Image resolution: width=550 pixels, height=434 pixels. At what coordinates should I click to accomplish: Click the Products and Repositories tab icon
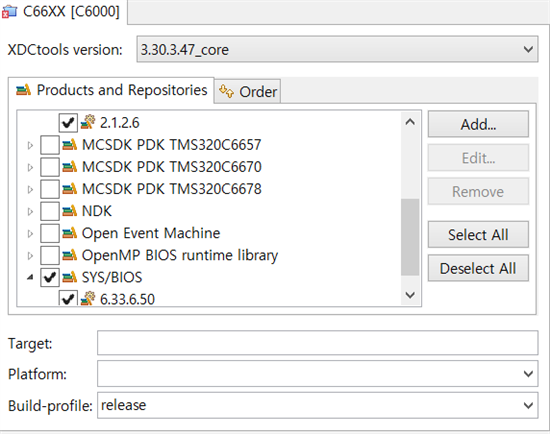pyautogui.click(x=24, y=91)
